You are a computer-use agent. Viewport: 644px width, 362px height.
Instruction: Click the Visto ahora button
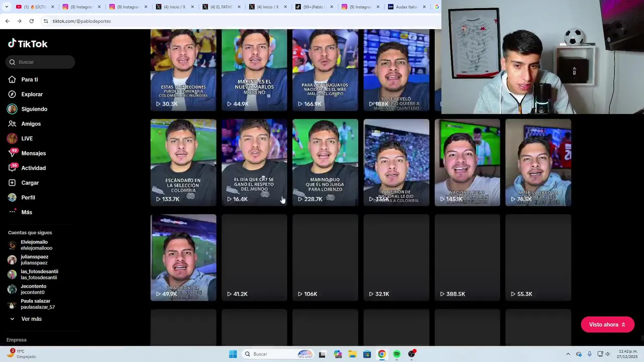[x=607, y=324]
